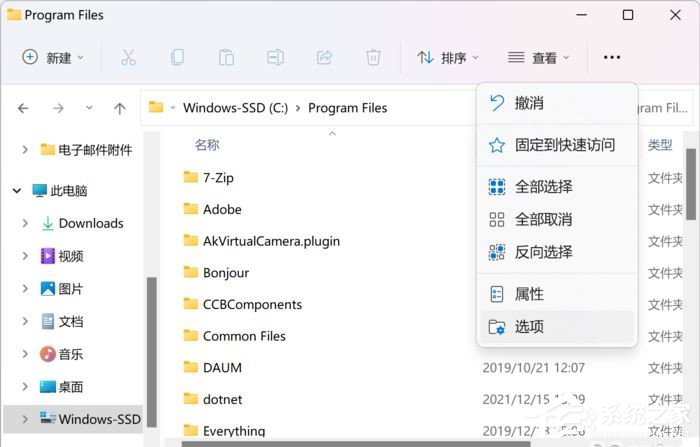Click the Delete trash can icon
Image resolution: width=700 pixels, height=447 pixels.
click(373, 57)
